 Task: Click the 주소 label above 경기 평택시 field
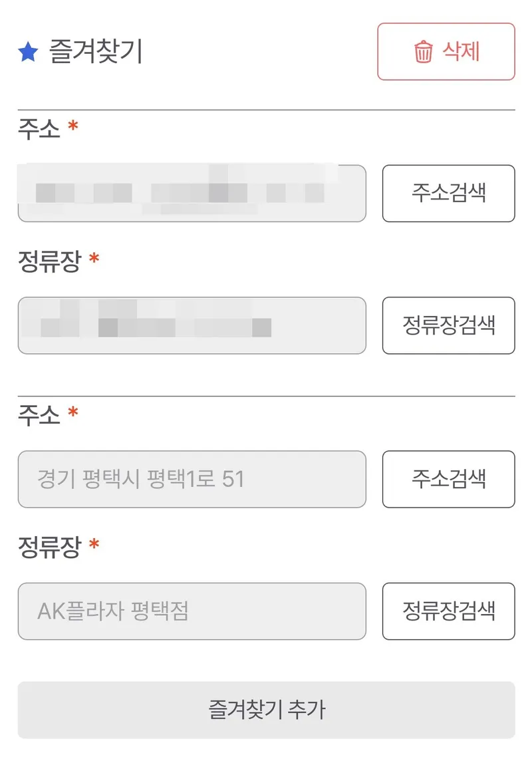coord(39,415)
